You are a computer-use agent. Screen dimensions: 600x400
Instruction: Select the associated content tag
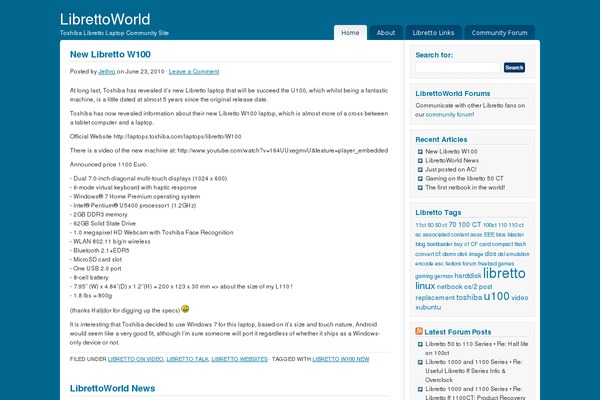(445, 235)
